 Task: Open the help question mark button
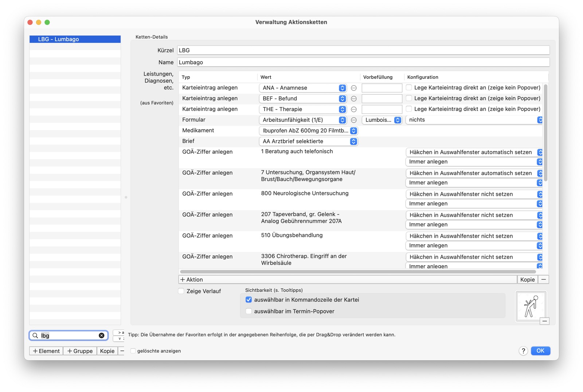523,351
